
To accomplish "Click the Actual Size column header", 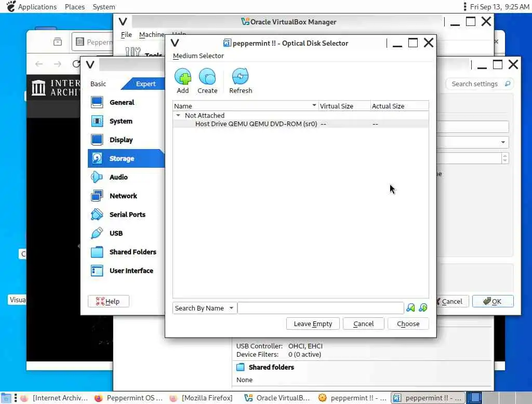I will point(400,106).
